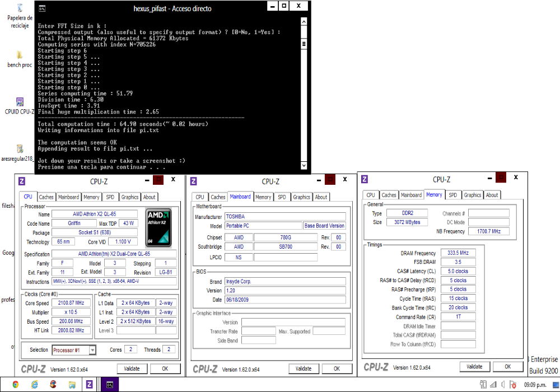Select CPU tab in the Mainboard CPU-Z window
Viewport: 560px width, 392px height.
200,197
